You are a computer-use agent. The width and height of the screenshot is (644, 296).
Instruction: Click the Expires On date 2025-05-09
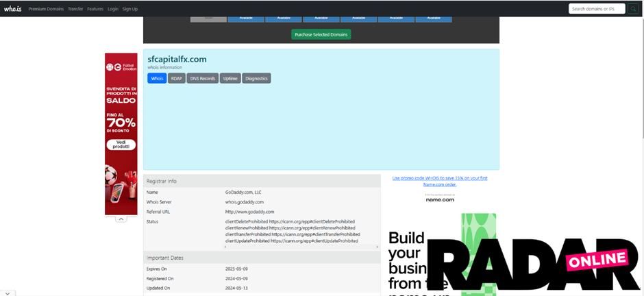tap(236, 269)
